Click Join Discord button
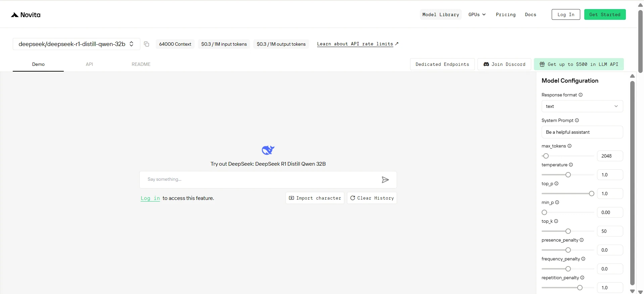Image resolution: width=644 pixels, height=294 pixels. tap(504, 64)
